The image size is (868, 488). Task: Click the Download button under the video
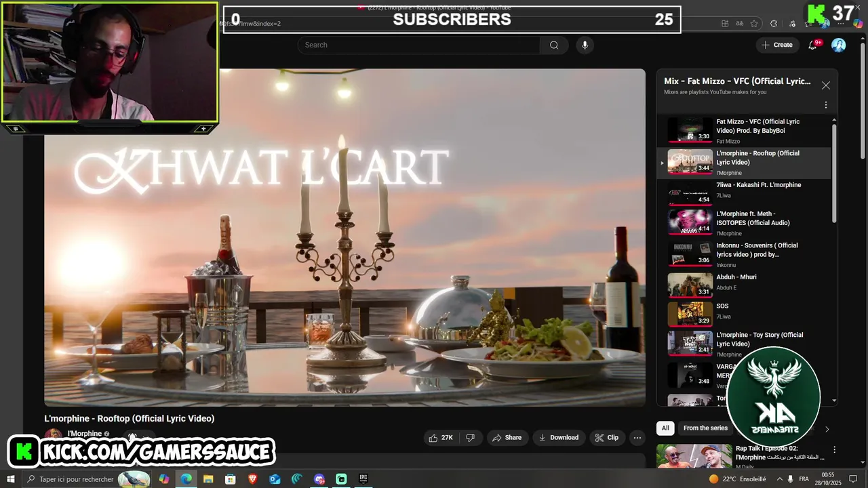click(x=558, y=438)
